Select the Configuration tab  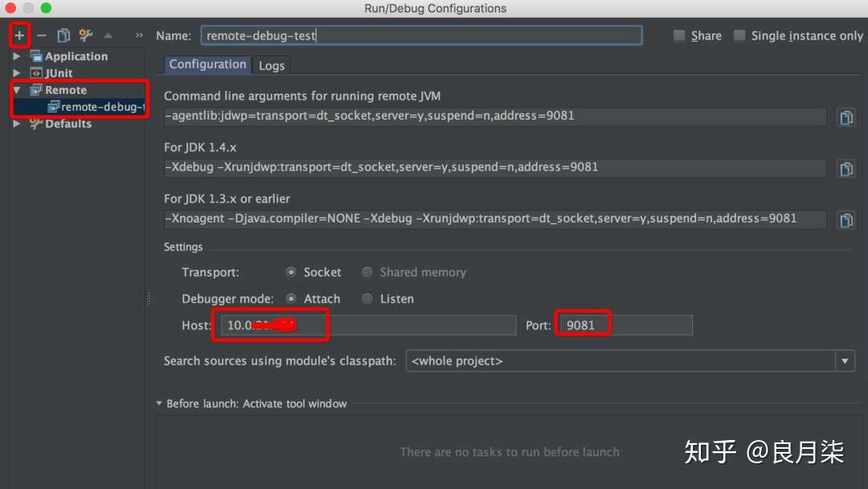click(207, 65)
